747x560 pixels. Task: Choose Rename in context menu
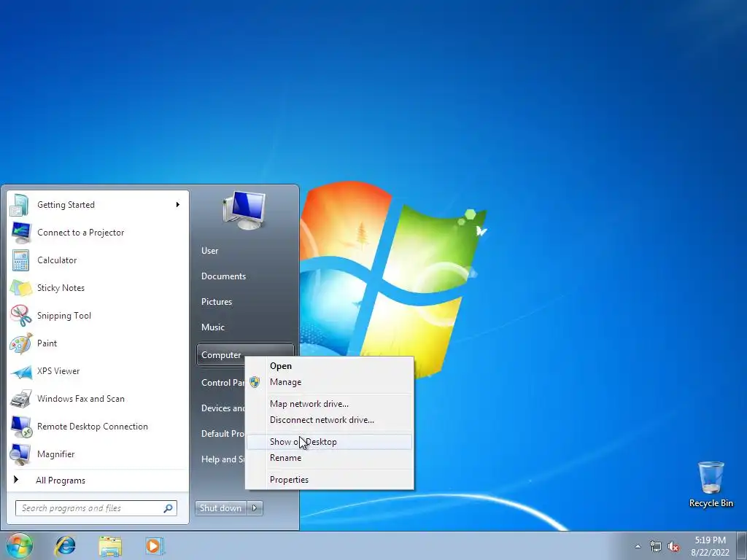[330, 458]
